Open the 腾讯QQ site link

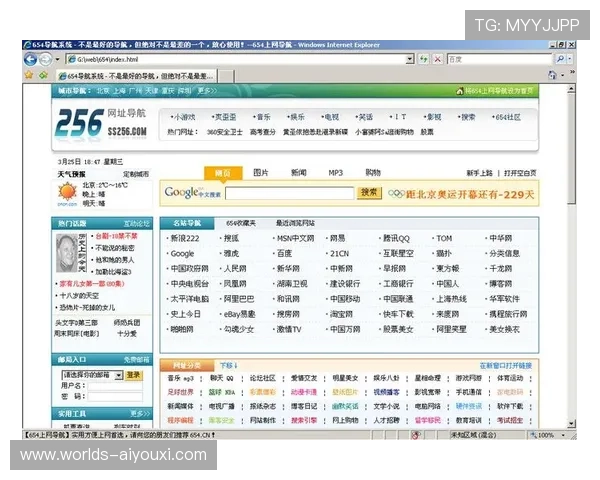pos(396,238)
